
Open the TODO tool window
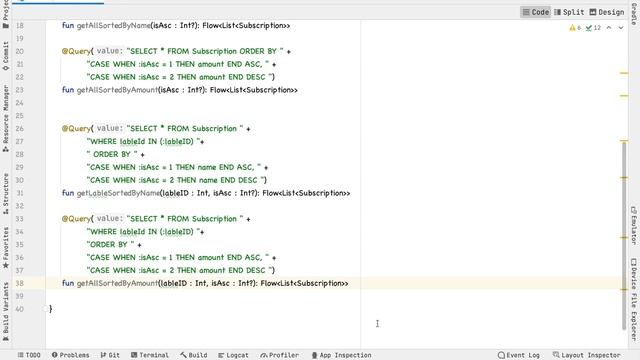coord(29,355)
